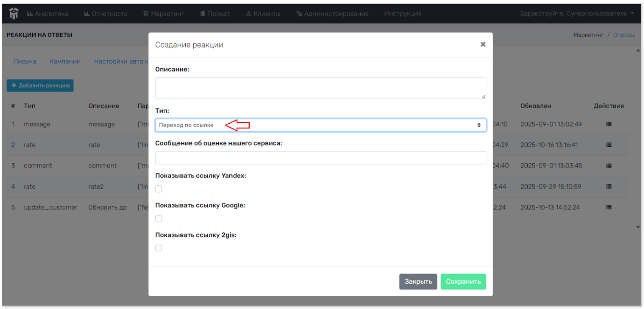Viewport: 644px width, 309px height.
Task: Open actions icon for rate2 row
Action: [609, 187]
